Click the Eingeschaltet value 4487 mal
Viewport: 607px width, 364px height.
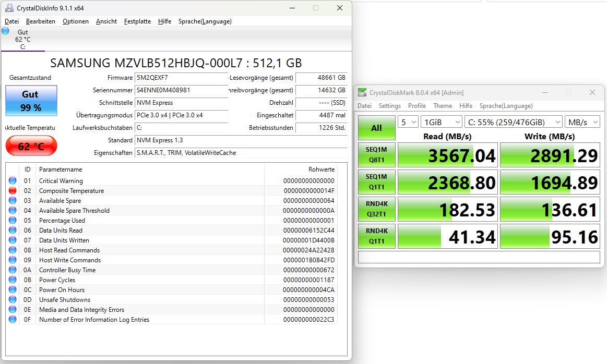tap(322, 115)
